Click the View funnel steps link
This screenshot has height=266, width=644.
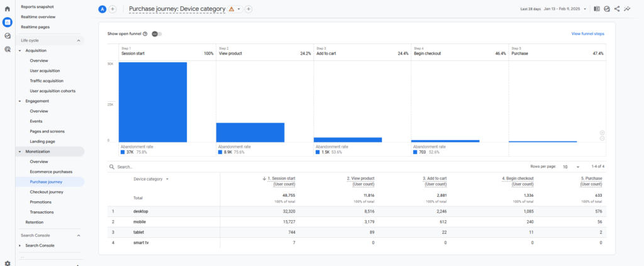click(x=587, y=33)
